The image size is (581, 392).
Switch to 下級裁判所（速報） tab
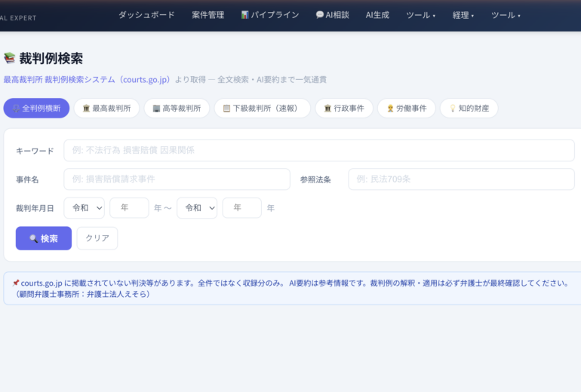(262, 109)
